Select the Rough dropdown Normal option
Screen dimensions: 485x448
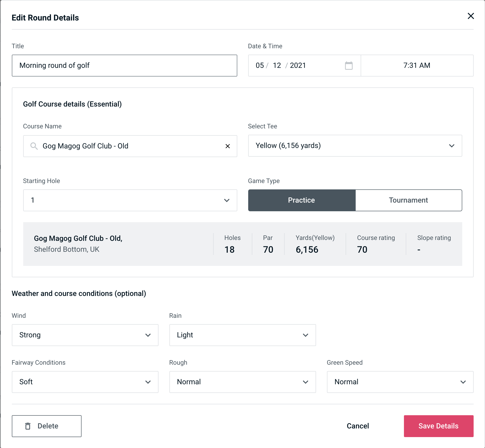pyautogui.click(x=242, y=381)
